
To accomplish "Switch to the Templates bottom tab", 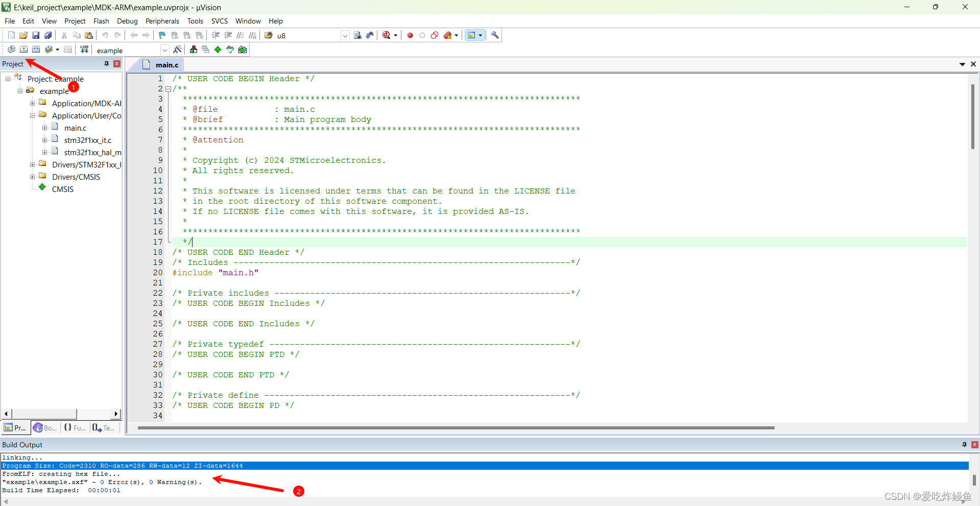I will point(104,428).
